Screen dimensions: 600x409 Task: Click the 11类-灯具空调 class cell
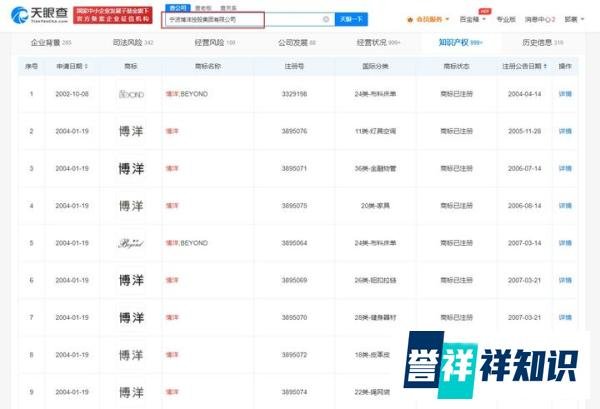(375, 131)
